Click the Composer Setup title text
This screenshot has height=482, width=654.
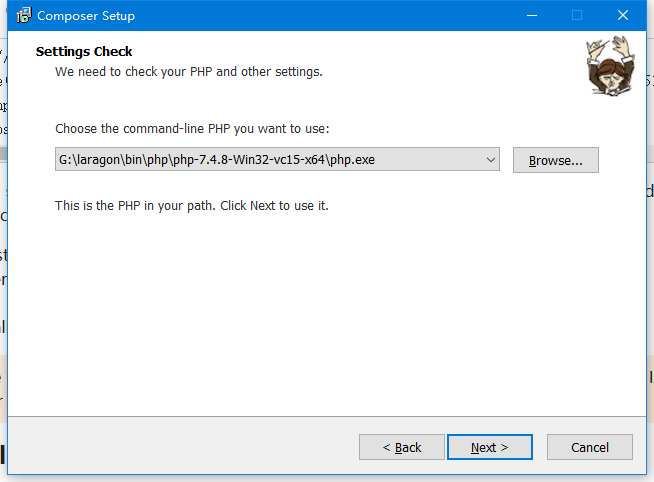(x=86, y=16)
